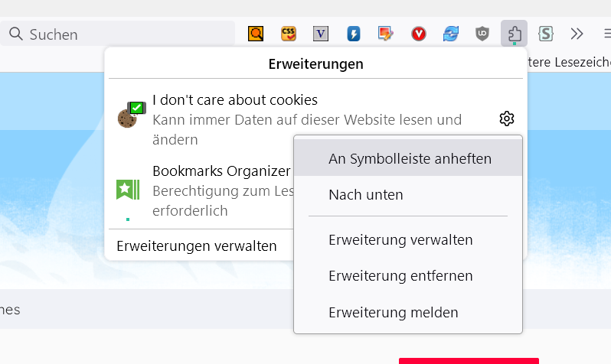The width and height of the screenshot is (611, 364).
Task: Click the blue sync arrows icon
Action: [451, 34]
